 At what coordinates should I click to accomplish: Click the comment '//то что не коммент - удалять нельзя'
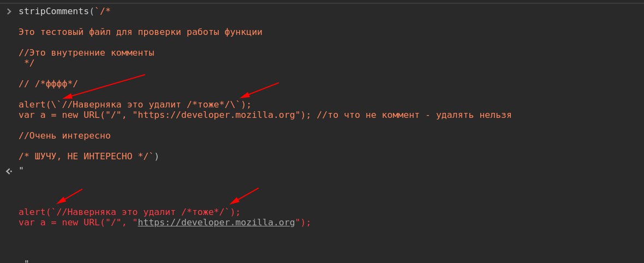point(414,115)
